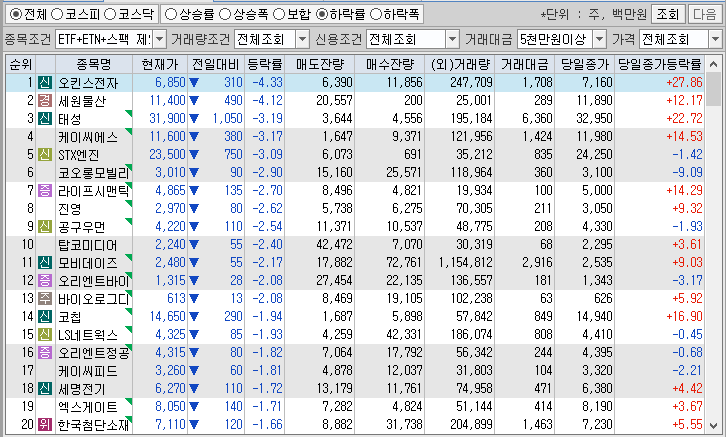Select the 코오롱모빌리 stock name
Viewport: 726px width, 437px height.
coord(94,173)
